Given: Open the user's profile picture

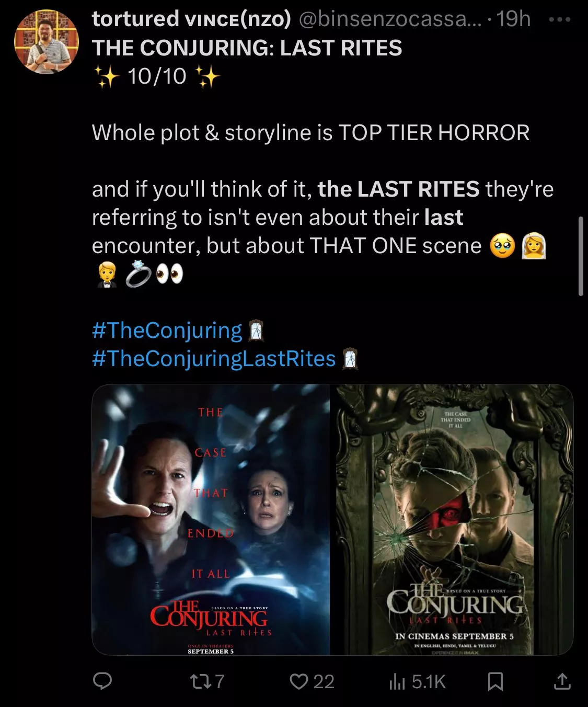Looking at the screenshot, I should pos(46,41).
